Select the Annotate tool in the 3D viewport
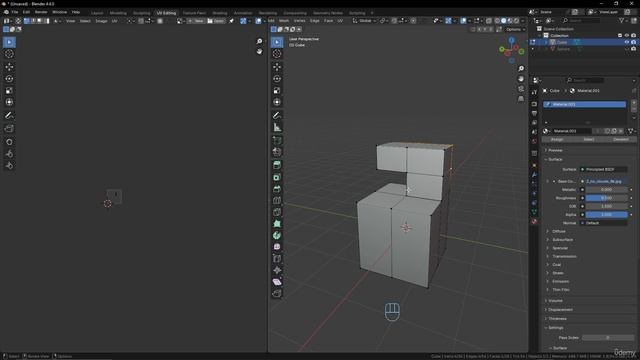Screen dimensions: 640x360 point(277,116)
